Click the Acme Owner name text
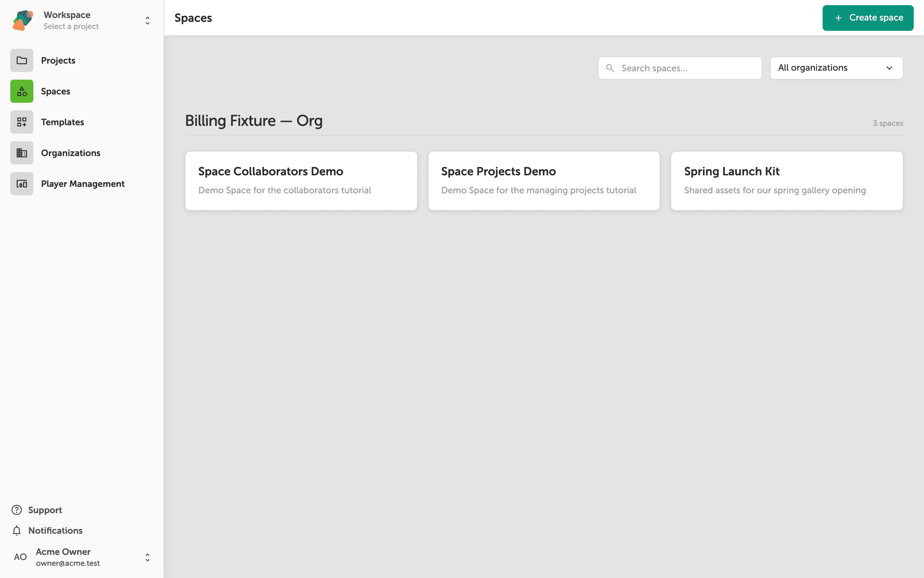The image size is (924, 578). (63, 552)
